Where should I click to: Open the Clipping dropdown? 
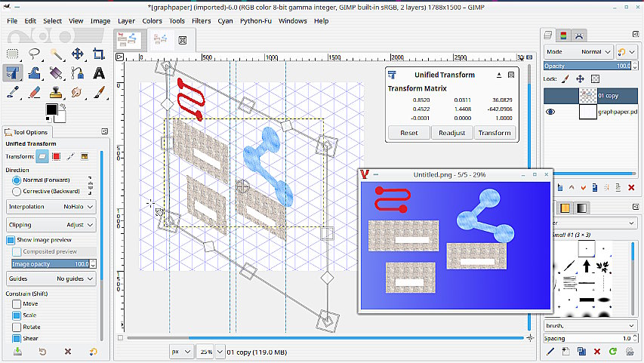[51, 225]
